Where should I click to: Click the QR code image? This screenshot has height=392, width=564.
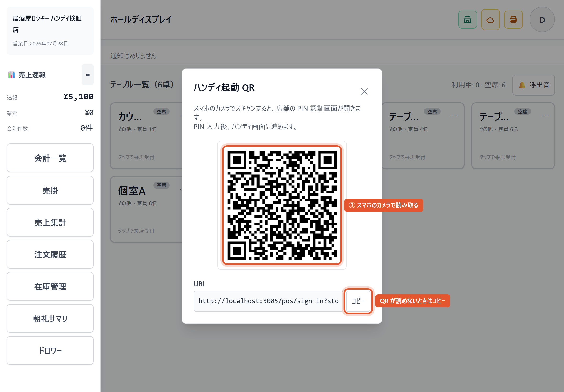tap(282, 205)
